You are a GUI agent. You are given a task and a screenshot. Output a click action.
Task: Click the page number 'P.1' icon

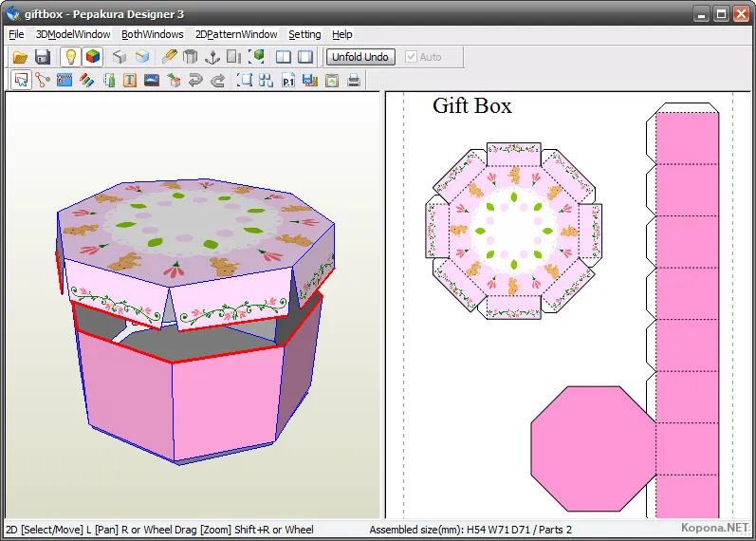(288, 81)
